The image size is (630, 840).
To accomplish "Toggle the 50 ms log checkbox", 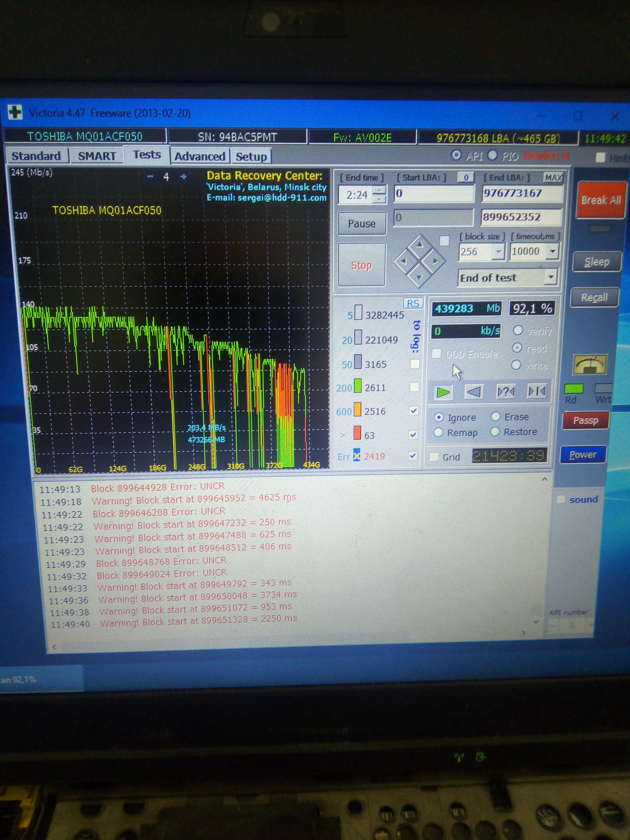I will click(415, 364).
